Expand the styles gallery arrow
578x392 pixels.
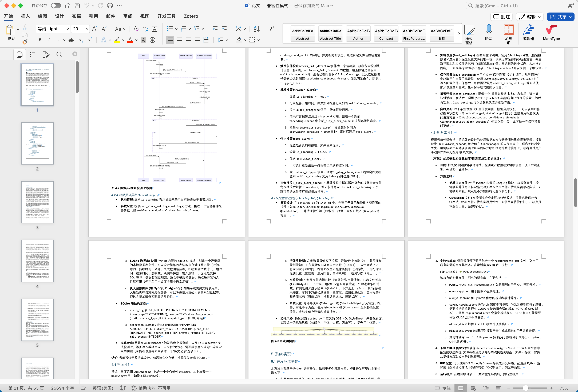[459, 33]
